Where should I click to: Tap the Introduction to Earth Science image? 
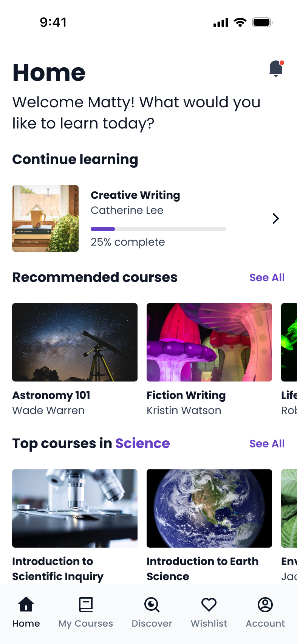tap(209, 508)
